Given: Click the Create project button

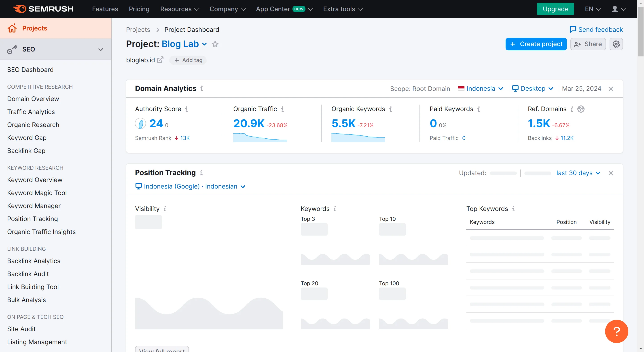Looking at the screenshot, I should point(536,44).
